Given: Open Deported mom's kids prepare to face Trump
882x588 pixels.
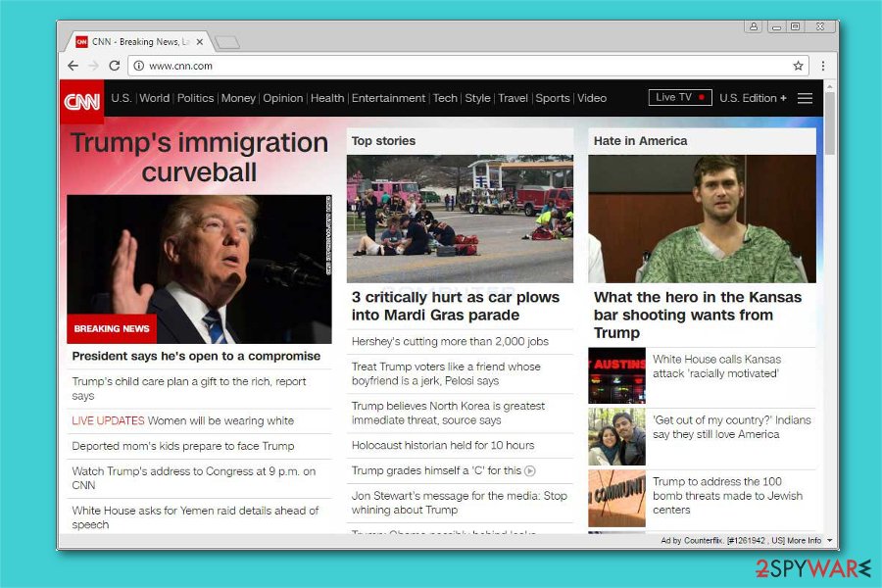Looking at the screenshot, I should (183, 446).
